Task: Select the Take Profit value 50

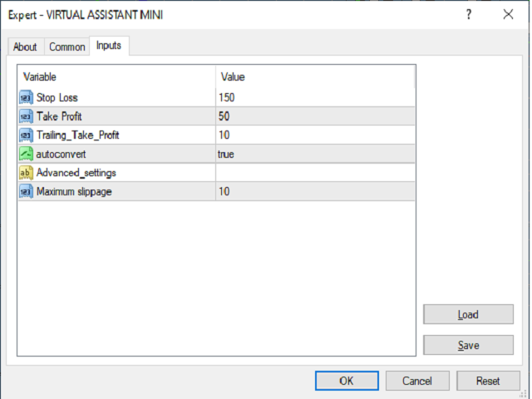Action: [224, 116]
